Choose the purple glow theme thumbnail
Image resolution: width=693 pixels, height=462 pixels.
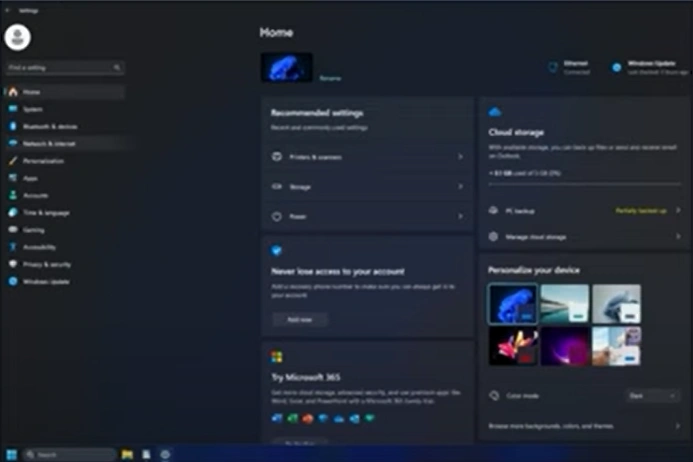click(x=564, y=346)
